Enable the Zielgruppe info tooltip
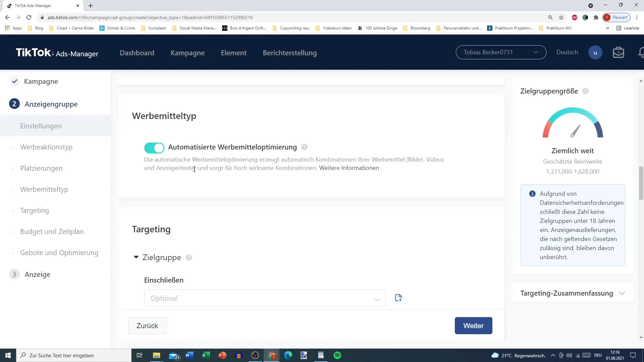Image resolution: width=644 pixels, height=362 pixels. (189, 257)
